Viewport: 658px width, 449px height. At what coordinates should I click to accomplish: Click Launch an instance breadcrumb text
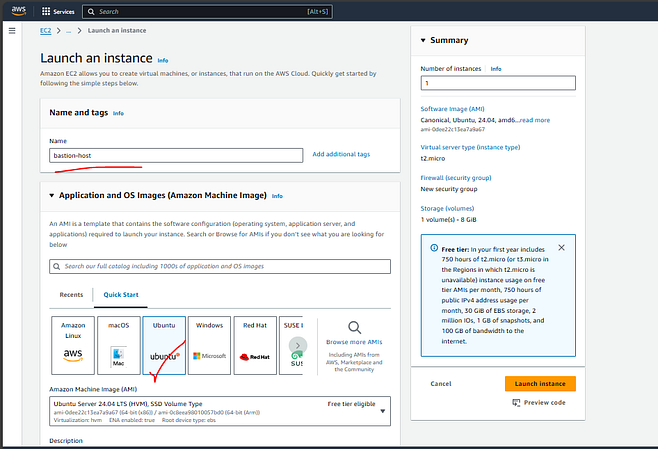117,31
